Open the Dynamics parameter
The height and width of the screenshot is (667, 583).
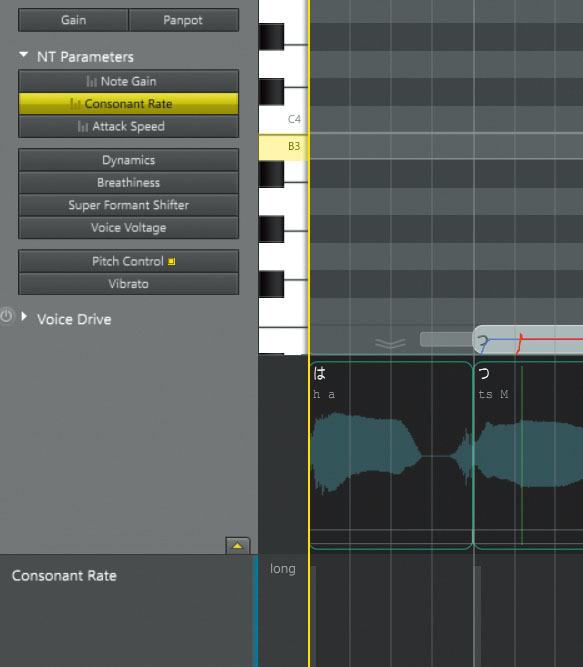128,160
